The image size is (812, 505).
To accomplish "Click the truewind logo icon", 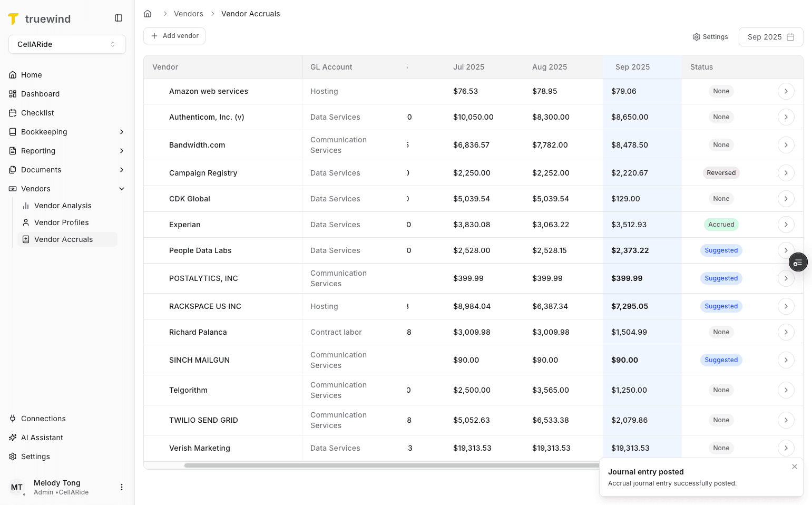I will (x=13, y=19).
